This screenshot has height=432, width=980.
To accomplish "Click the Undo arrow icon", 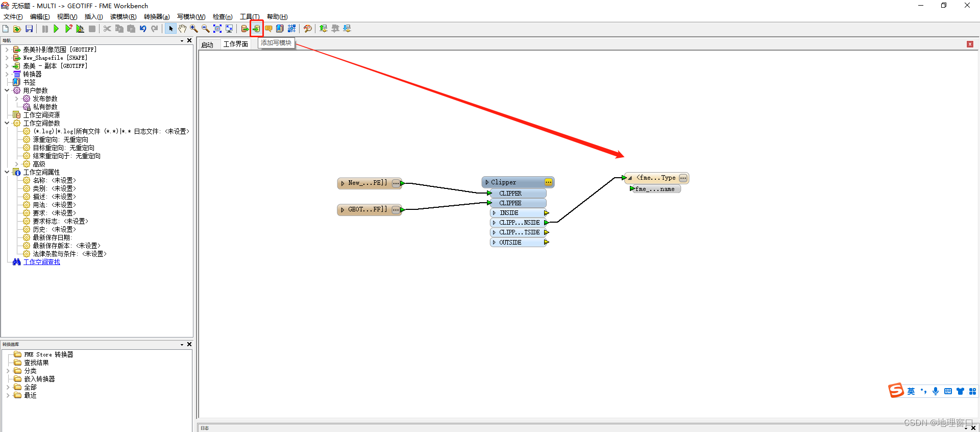I will coord(143,29).
